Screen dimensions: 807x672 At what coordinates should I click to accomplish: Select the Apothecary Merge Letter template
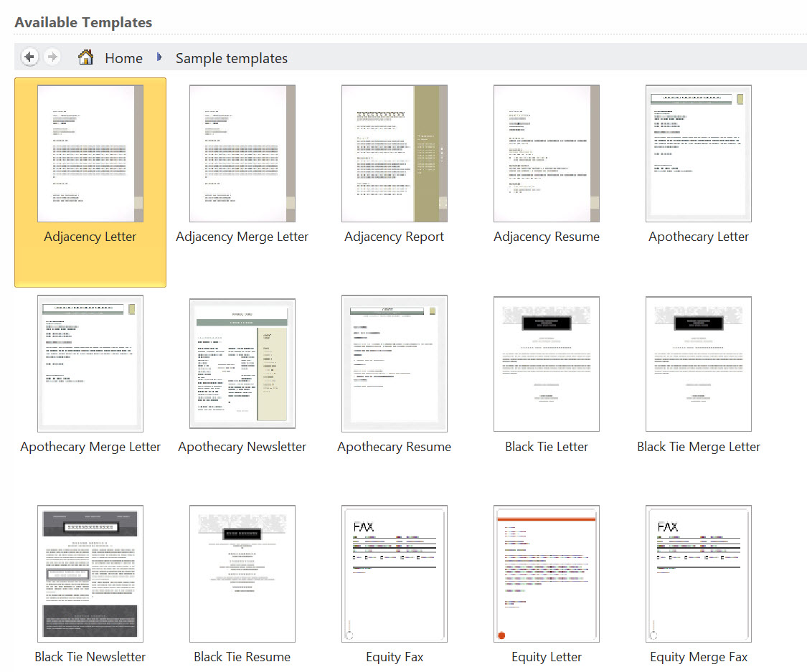click(90, 364)
